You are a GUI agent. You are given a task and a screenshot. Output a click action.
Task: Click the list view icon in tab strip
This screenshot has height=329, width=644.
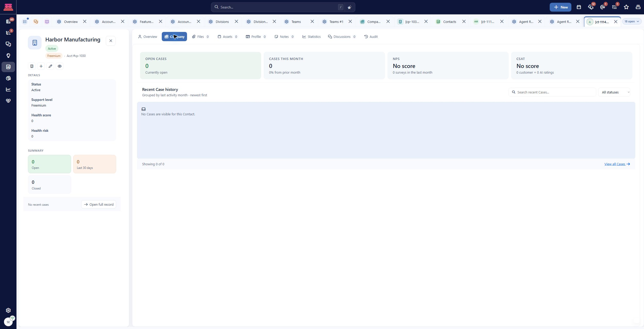point(25,22)
